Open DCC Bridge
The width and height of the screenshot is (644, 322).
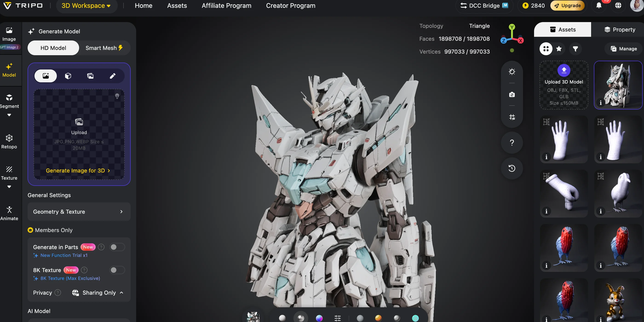(484, 6)
